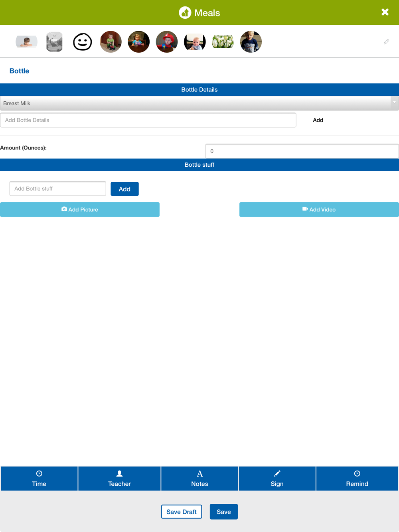This screenshot has width=399, height=532.
Task: Click the clock icon above Remind
Action: tap(357, 473)
